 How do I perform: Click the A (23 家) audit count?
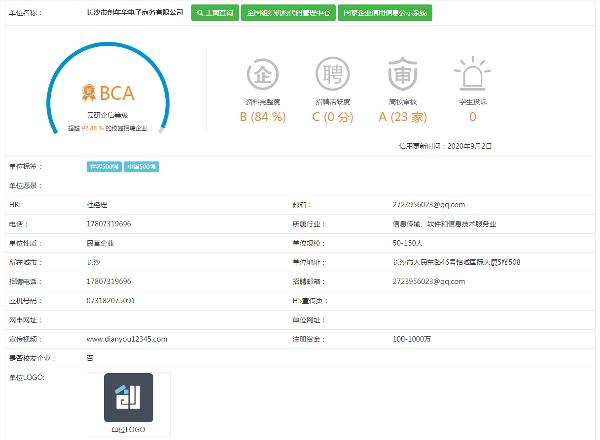point(398,117)
